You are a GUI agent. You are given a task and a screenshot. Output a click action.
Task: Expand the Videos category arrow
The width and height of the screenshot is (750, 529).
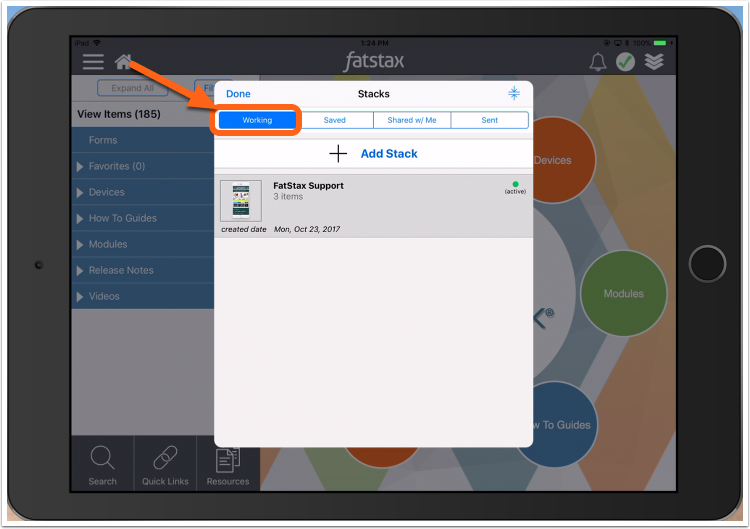click(x=80, y=297)
